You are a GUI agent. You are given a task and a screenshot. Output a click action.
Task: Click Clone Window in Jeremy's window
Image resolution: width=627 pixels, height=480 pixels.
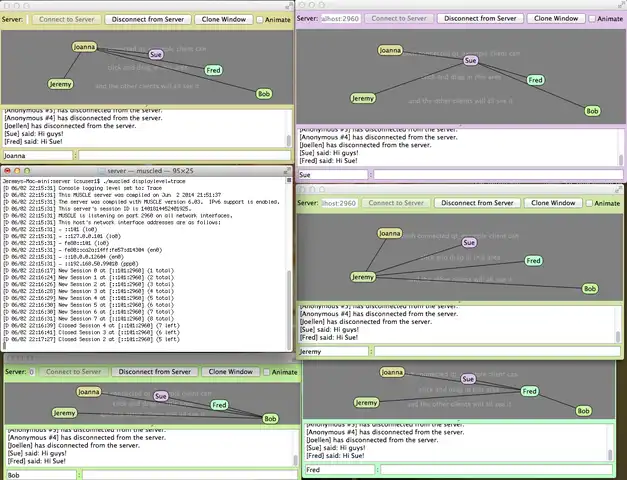(553, 203)
